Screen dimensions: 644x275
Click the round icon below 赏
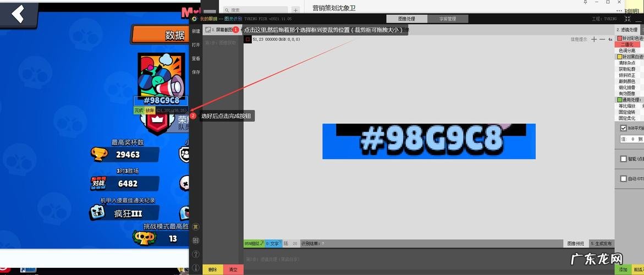[x=196, y=240]
